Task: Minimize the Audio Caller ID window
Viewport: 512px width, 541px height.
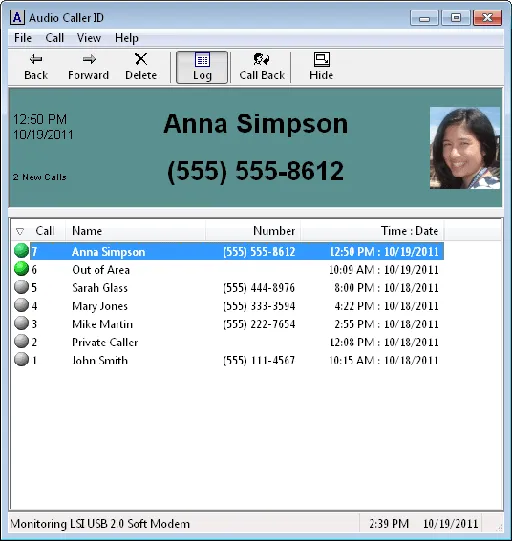Action: coord(424,18)
